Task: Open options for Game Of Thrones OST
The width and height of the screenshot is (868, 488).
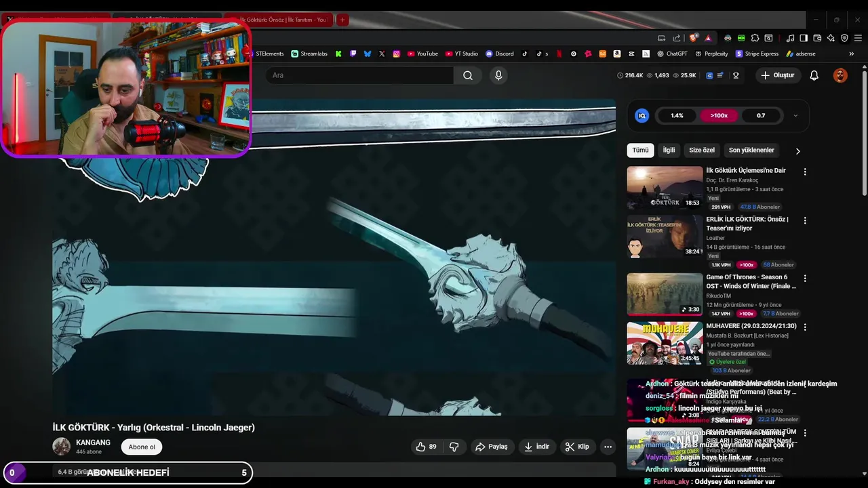Action: (805, 279)
